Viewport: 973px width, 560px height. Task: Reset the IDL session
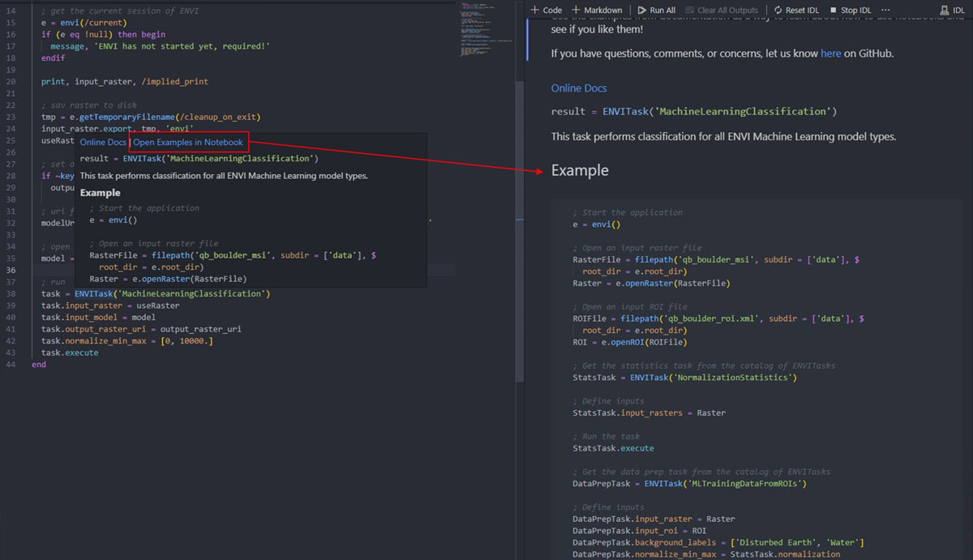click(x=795, y=10)
